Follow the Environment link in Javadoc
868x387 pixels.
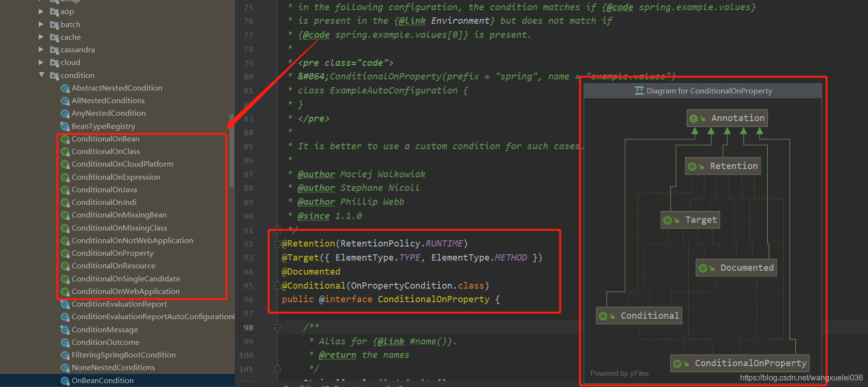pos(460,21)
